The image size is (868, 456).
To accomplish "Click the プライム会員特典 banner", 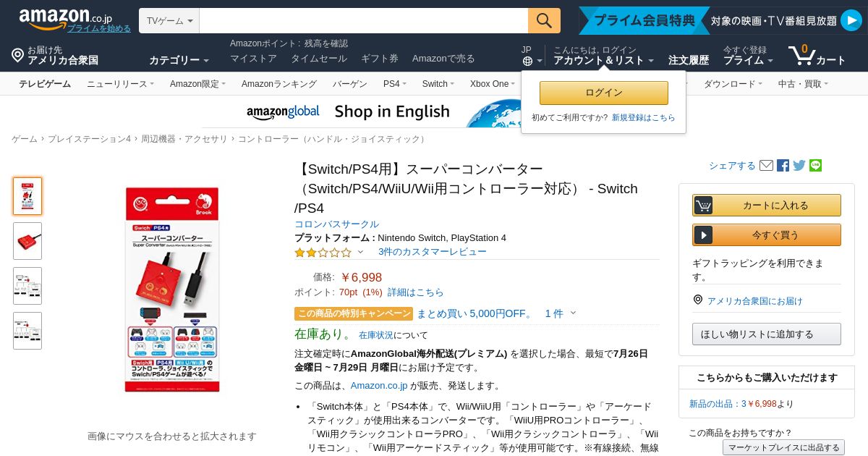I will pos(722,20).
